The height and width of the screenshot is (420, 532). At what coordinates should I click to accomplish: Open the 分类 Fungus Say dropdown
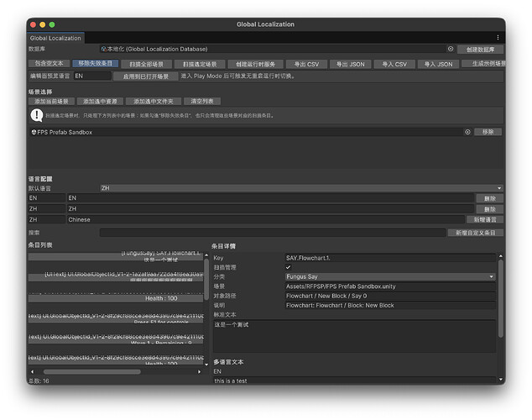390,276
